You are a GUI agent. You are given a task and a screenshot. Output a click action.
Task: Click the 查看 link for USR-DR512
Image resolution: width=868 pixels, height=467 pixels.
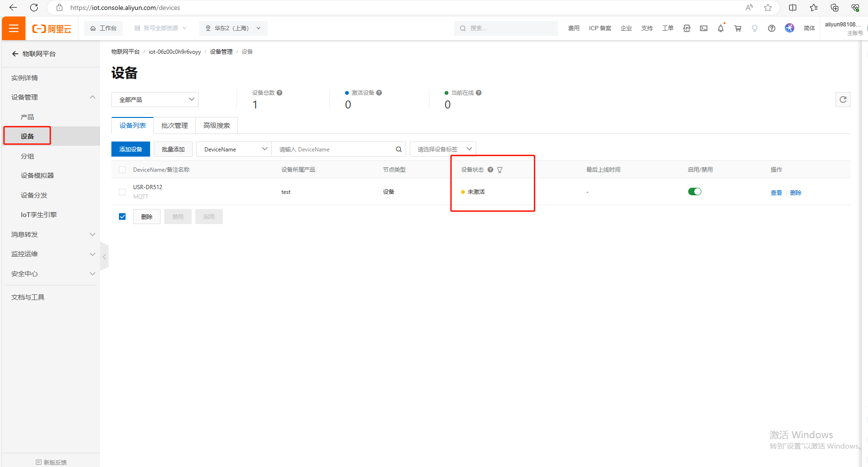(x=776, y=192)
